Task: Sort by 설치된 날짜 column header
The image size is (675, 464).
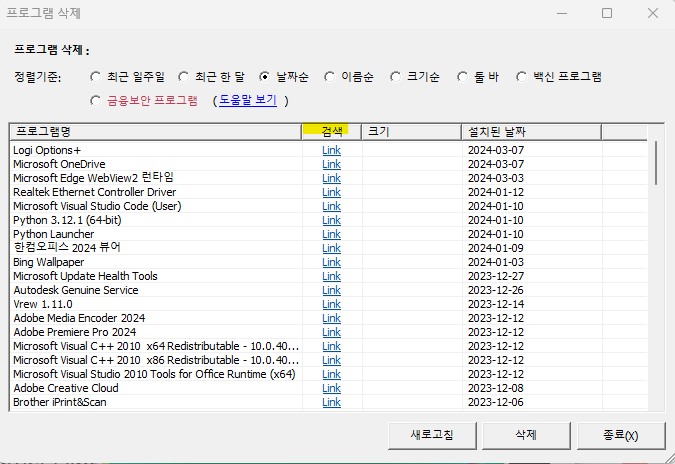Action: (531, 132)
